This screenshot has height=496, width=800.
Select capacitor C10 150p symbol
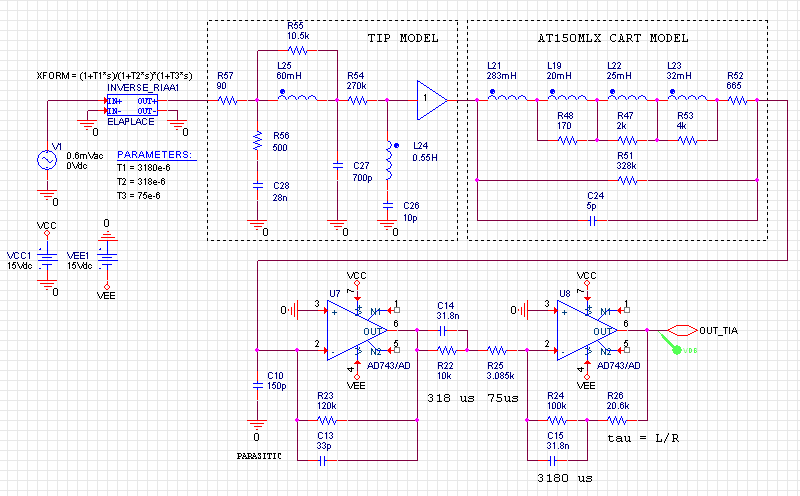(x=258, y=385)
